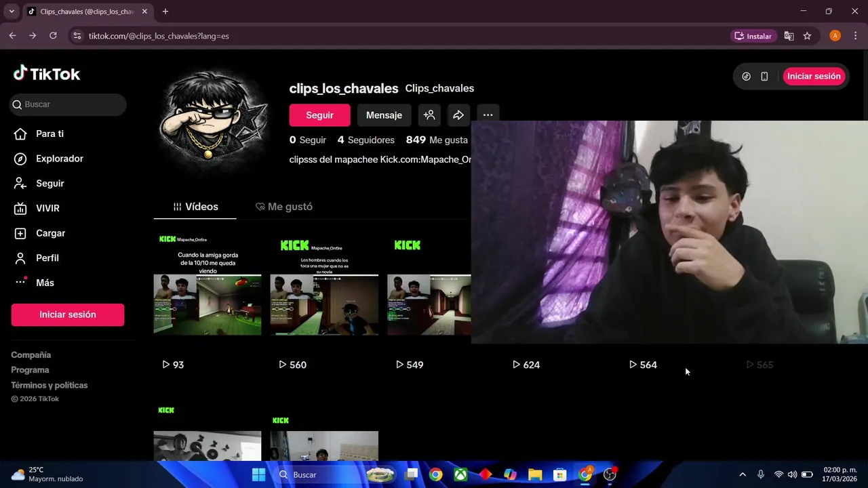Open the clock showing 02:00 p. m.
Viewport: 868px width, 488px height.
(x=840, y=474)
